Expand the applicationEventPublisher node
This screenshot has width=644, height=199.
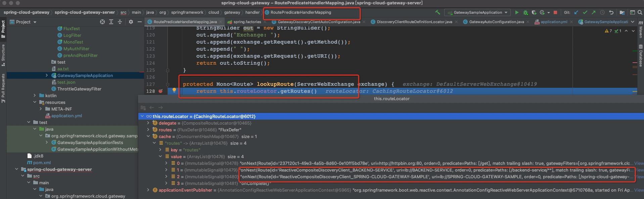(x=148, y=190)
